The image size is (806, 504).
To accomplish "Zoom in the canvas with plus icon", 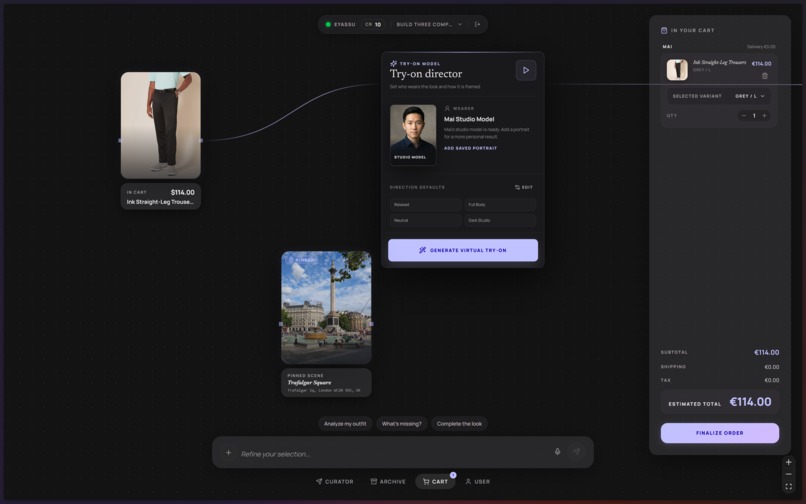I will click(789, 462).
